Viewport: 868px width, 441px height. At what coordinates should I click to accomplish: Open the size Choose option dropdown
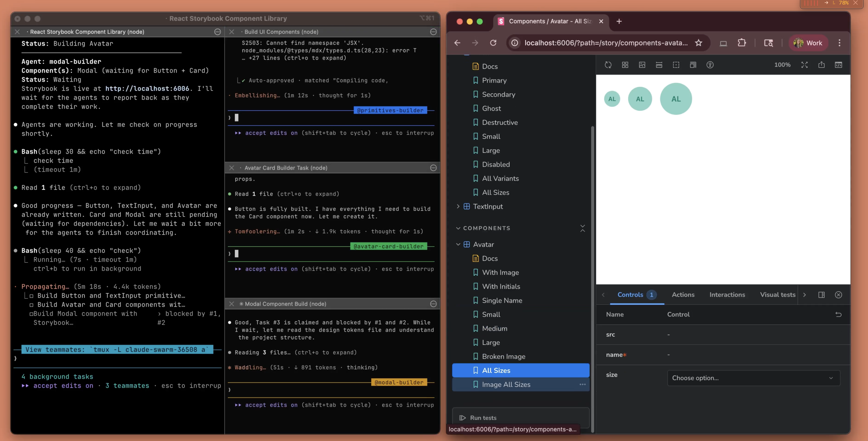pyautogui.click(x=754, y=378)
